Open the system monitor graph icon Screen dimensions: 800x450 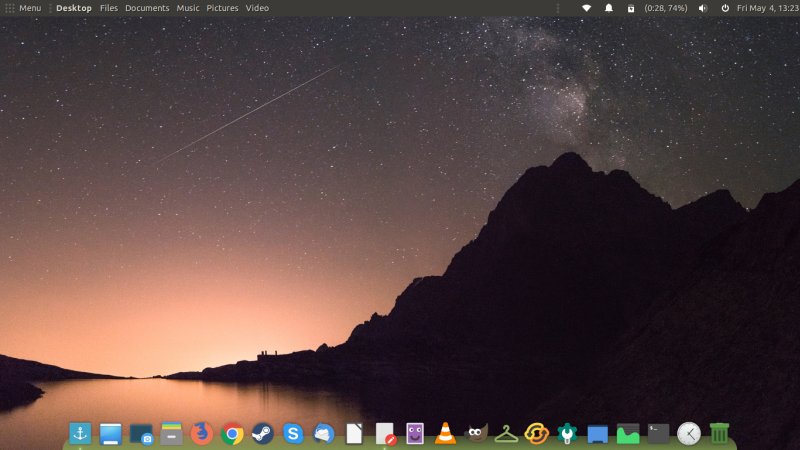(628, 433)
